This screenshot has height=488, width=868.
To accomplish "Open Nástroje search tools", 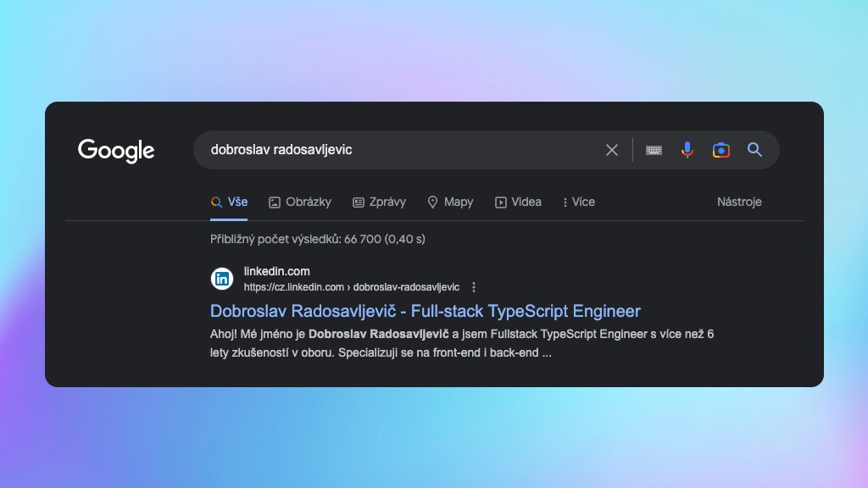I will (739, 202).
